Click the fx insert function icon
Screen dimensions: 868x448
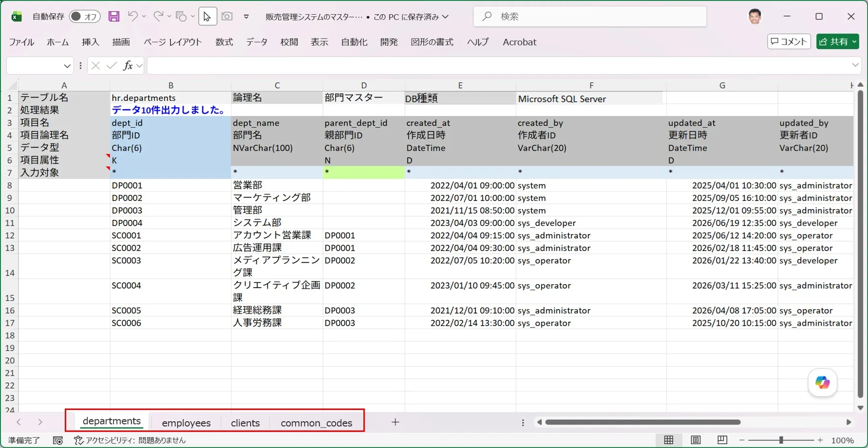(x=128, y=65)
